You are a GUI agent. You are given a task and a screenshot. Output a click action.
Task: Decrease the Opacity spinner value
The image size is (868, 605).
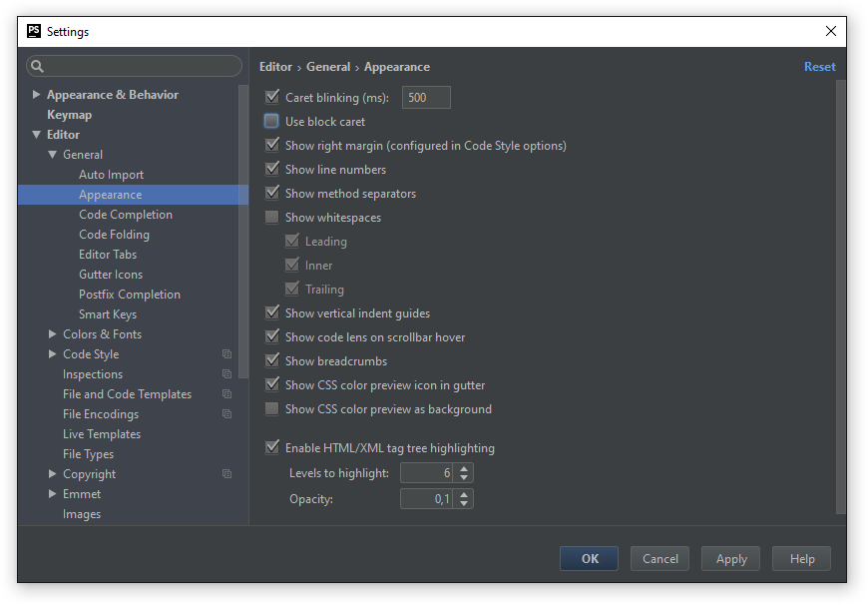click(466, 504)
